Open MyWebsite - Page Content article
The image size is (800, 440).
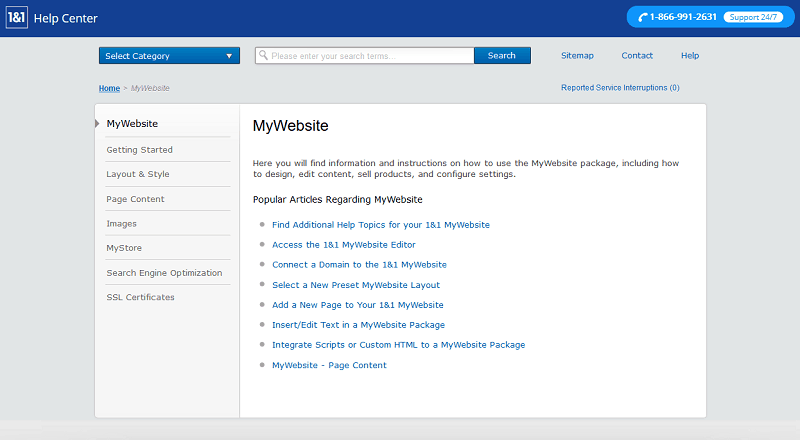click(329, 365)
